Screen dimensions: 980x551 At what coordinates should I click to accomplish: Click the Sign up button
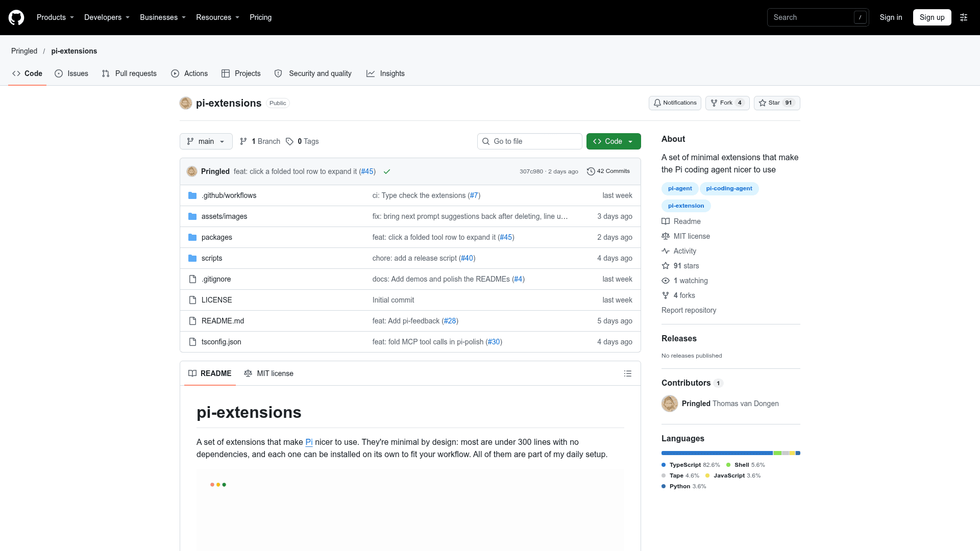(x=932, y=17)
